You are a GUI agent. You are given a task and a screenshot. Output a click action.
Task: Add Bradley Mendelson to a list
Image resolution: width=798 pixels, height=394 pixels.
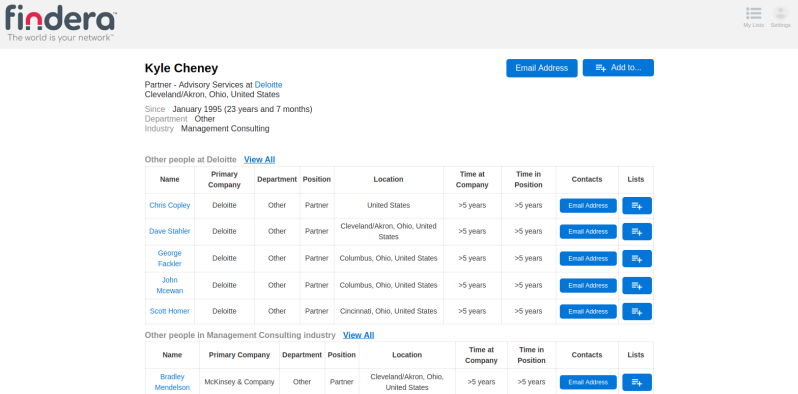tap(637, 382)
